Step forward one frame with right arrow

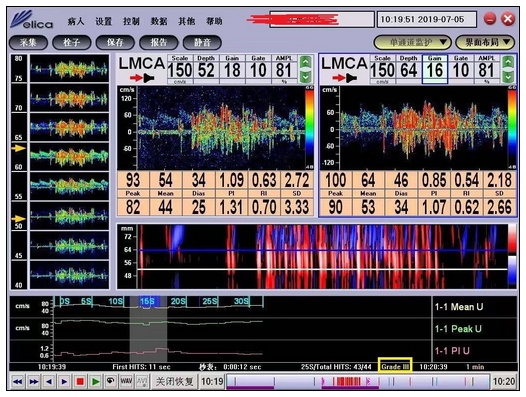coord(64,382)
